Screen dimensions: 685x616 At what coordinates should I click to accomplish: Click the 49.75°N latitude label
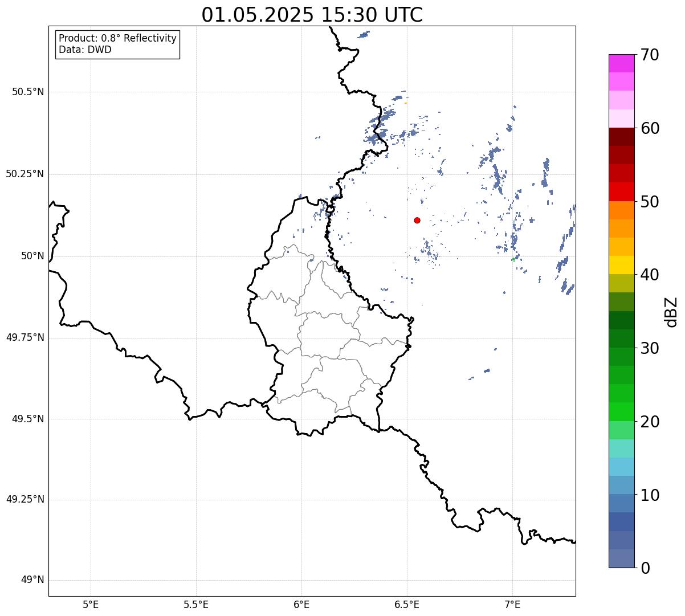tap(25, 337)
